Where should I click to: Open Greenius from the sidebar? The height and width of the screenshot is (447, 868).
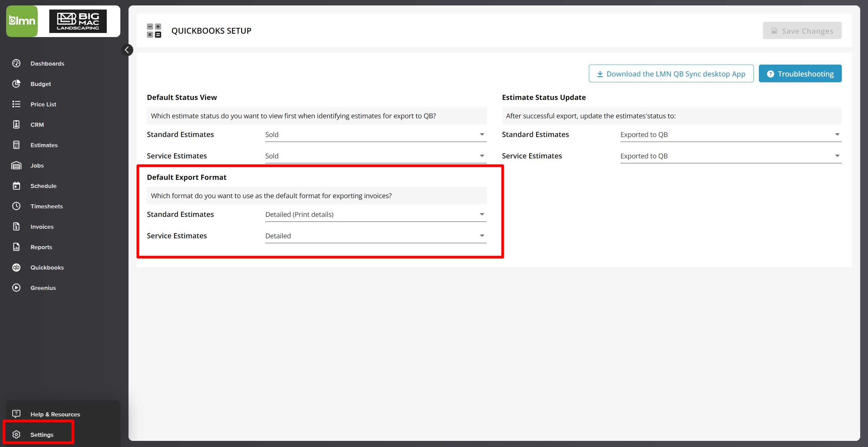pyautogui.click(x=43, y=288)
